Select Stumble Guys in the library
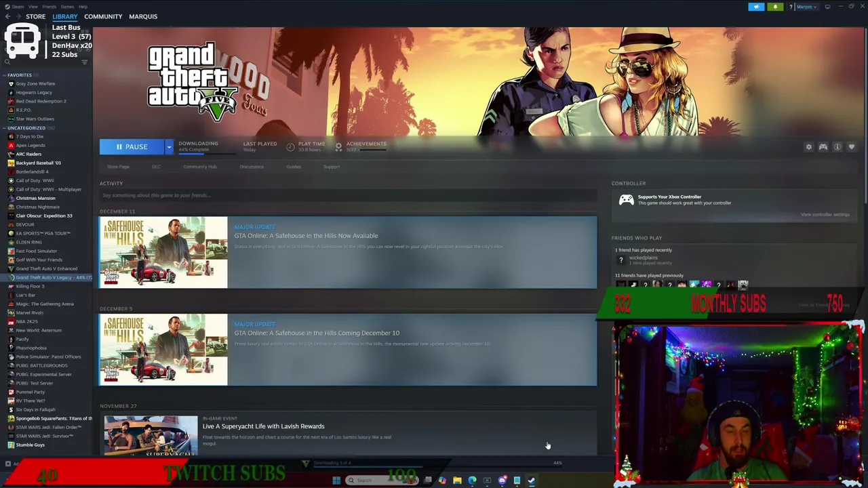Image resolution: width=868 pixels, height=488 pixels. [30, 445]
